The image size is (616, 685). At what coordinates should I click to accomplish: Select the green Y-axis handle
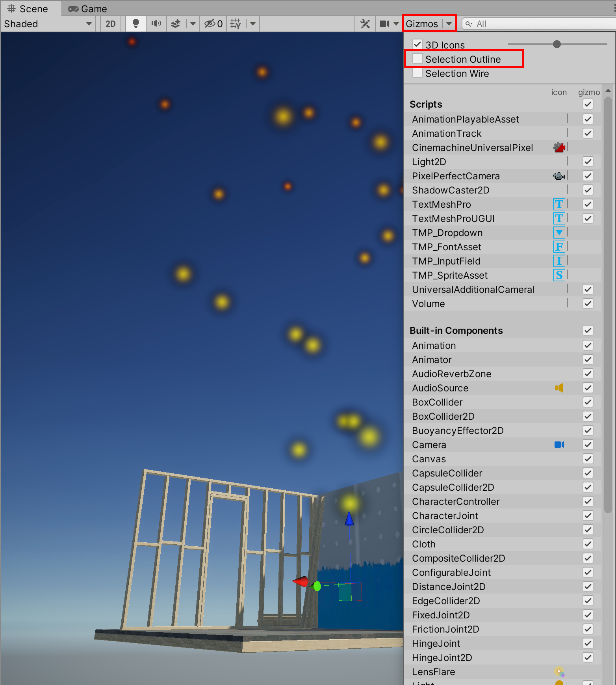coord(317,586)
